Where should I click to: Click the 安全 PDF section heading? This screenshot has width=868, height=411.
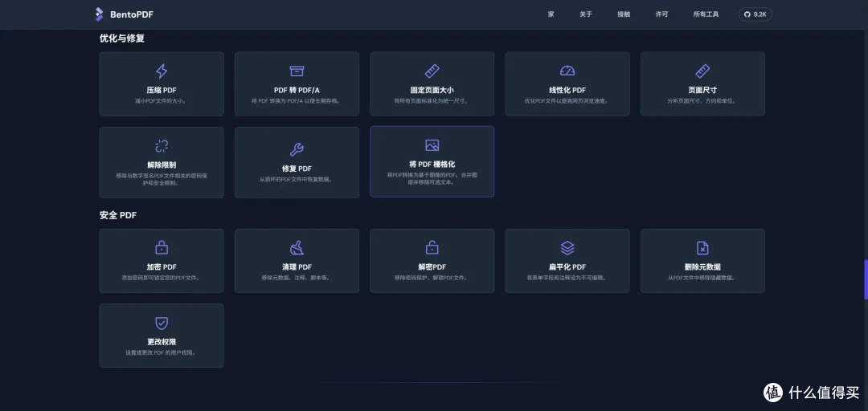click(118, 215)
